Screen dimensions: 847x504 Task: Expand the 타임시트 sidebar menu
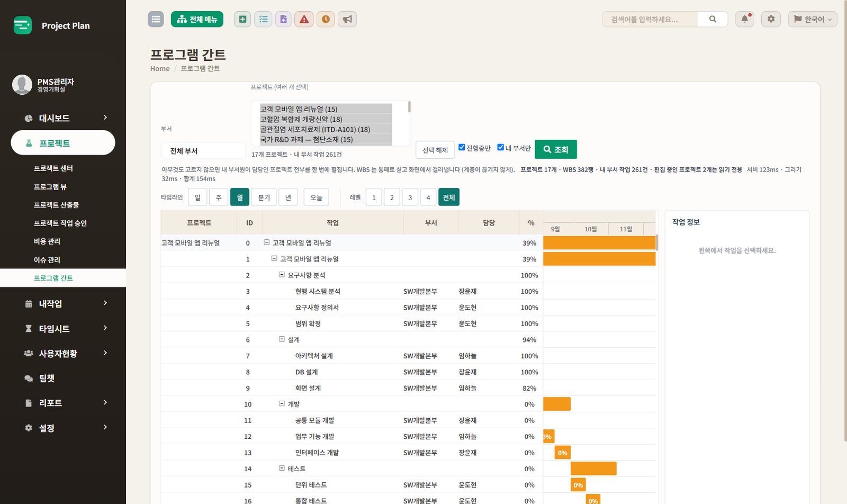tap(63, 328)
